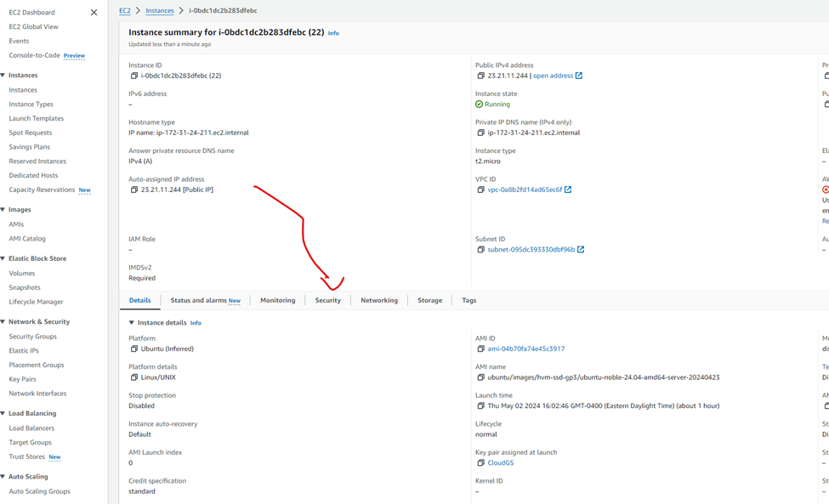Open Snapshots page
Viewport: 829px width, 504px height.
[x=25, y=287]
